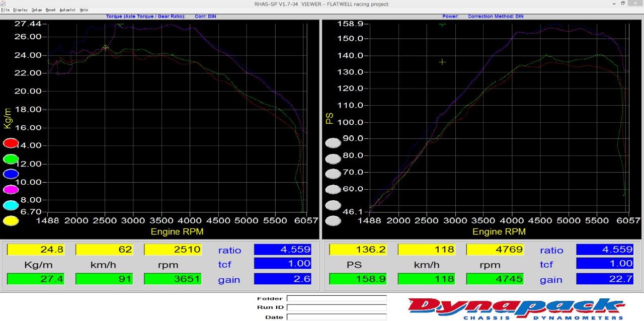Click the torque panel ratio value 4.559

pyautogui.click(x=283, y=250)
